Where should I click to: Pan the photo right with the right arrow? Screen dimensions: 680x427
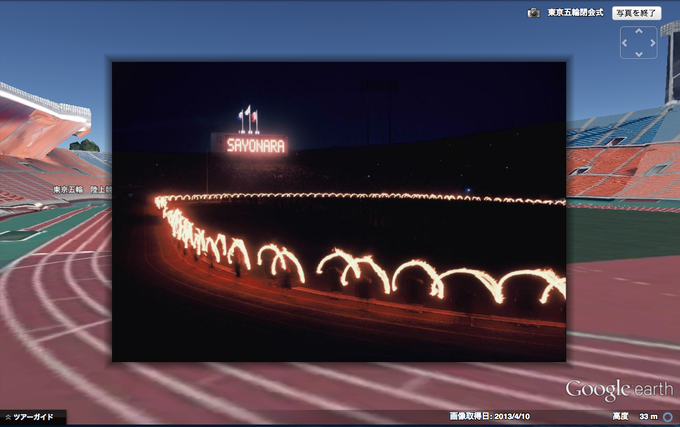(653, 42)
